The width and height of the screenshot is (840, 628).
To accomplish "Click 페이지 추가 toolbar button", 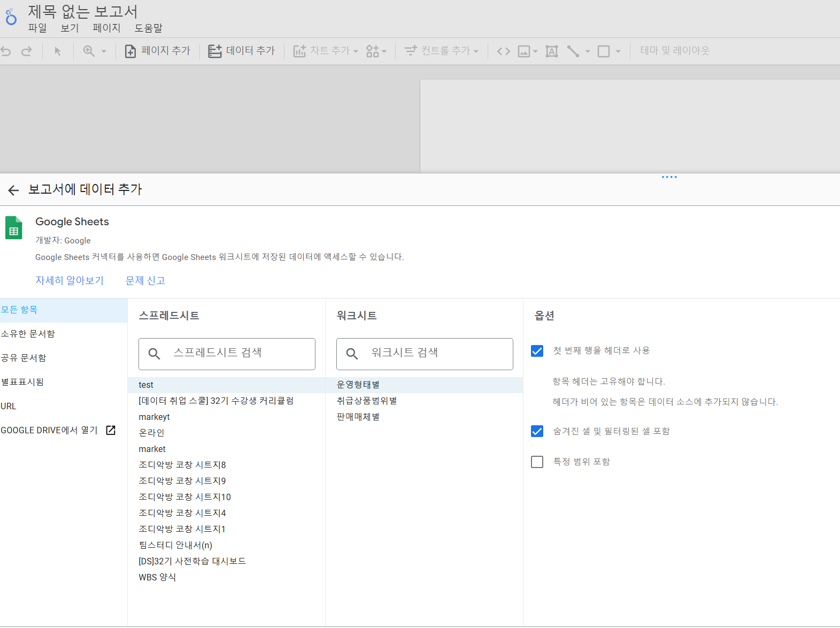I will tap(158, 51).
